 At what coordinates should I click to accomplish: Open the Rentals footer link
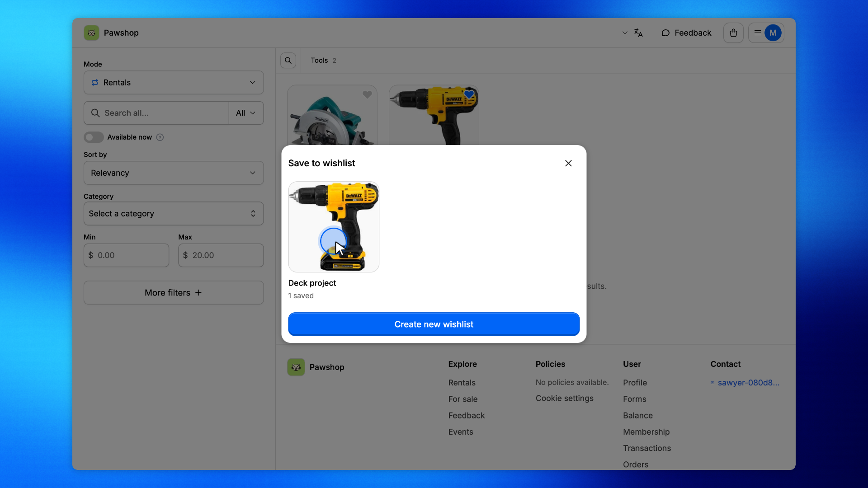click(462, 383)
